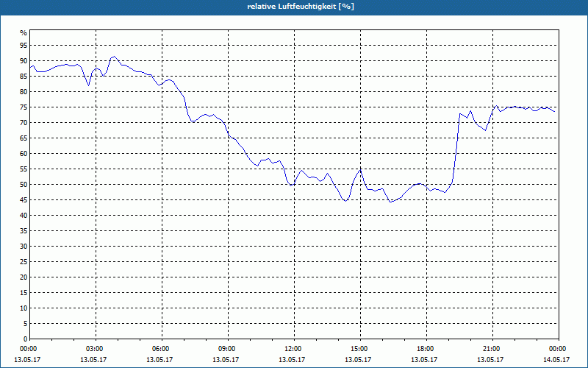
Task: Click the y-axis label '60'
Action: pyautogui.click(x=24, y=154)
